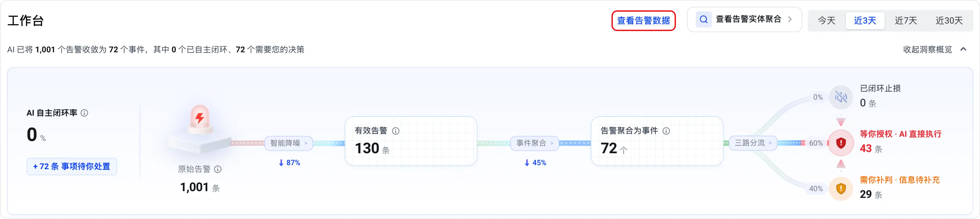Click the 已闭环止损 label
Image resolution: width=980 pixels, height=219 pixels.
(880, 88)
